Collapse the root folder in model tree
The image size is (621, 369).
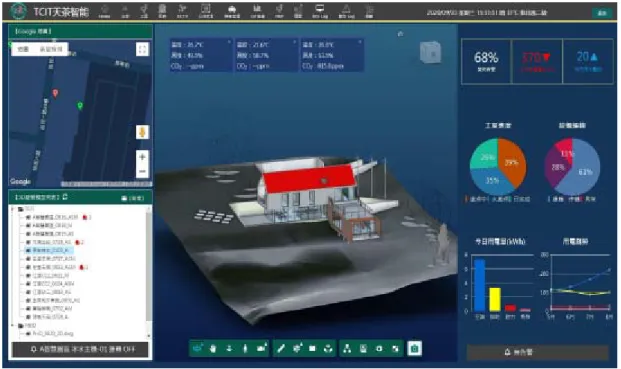[x=13, y=209]
